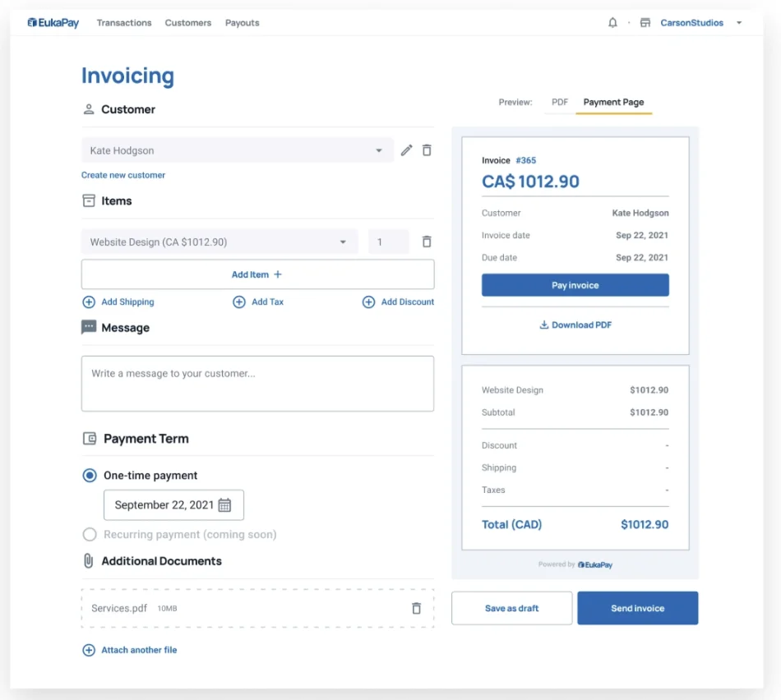Open the Transactions menu item
781x700 pixels.
tap(123, 22)
